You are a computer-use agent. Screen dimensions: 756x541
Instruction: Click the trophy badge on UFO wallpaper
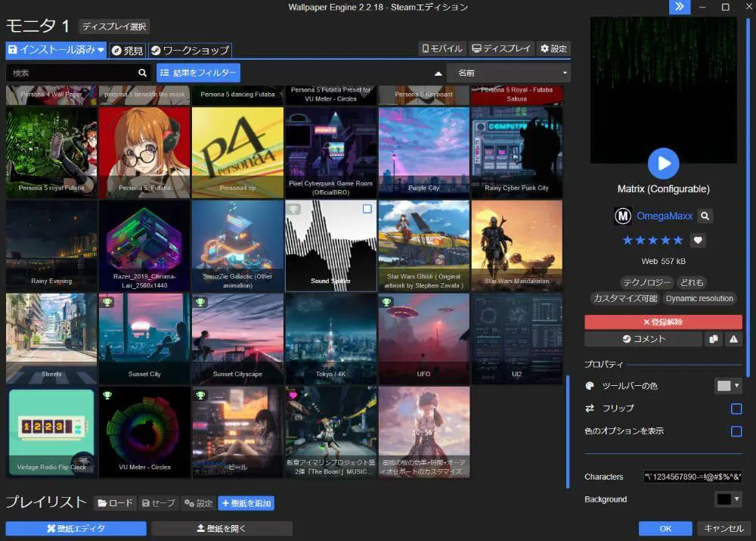click(x=386, y=302)
